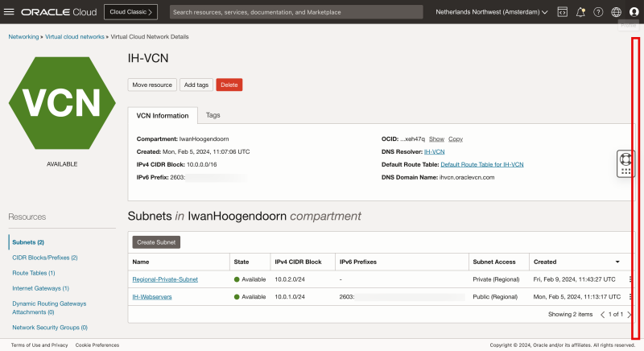Click the Create Subnet button
Image resolution: width=644 pixels, height=351 pixels.
point(156,242)
